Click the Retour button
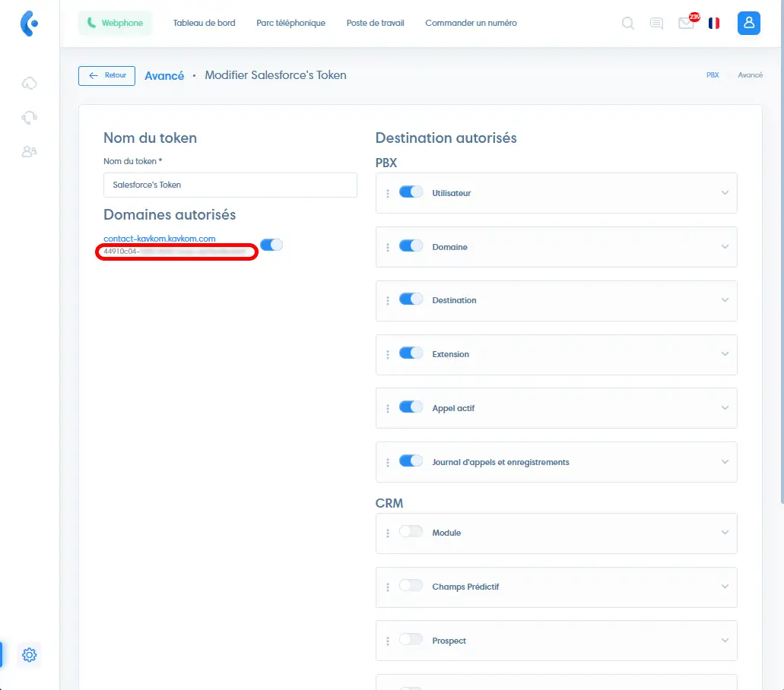Image resolution: width=784 pixels, height=690 pixels. 107,76
